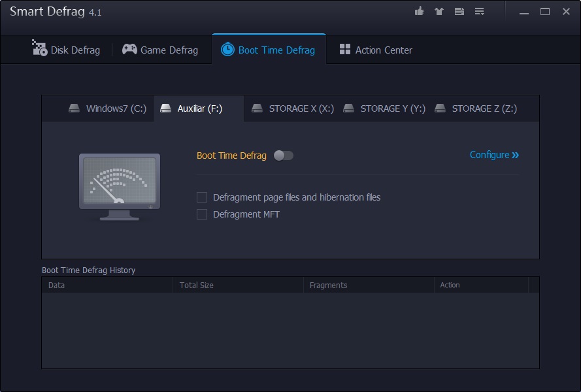581x392 pixels.
Task: Click the Fragments column header
Action: tap(328, 285)
